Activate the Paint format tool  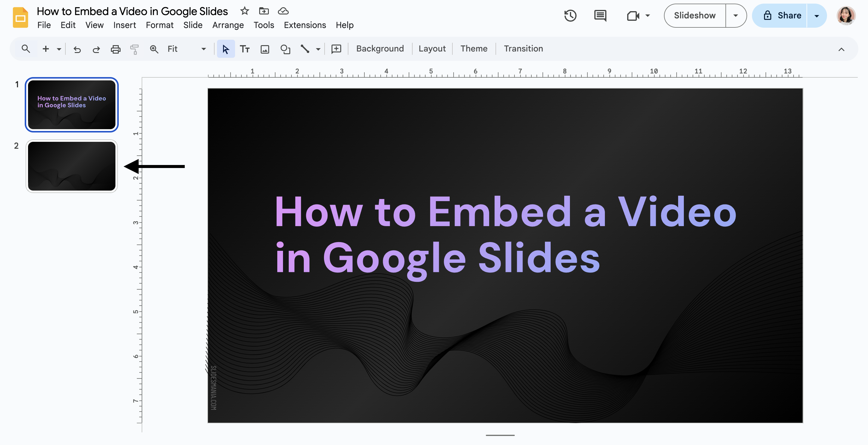(x=134, y=49)
